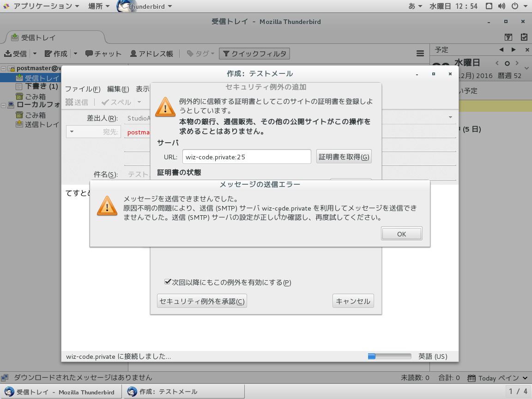532x399 pixels.
Task: Click チャット button in main toolbar
Action: click(x=103, y=54)
